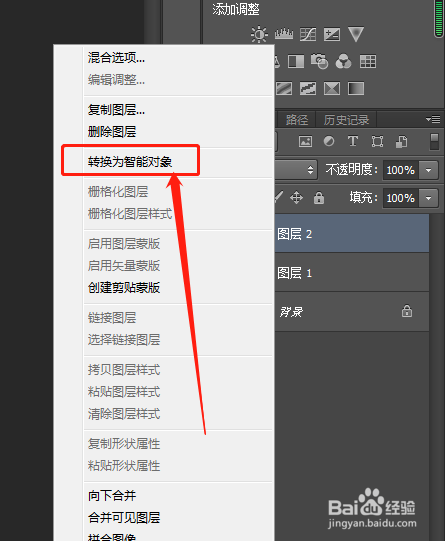The width and height of the screenshot is (445, 541).
Task: Open the 填充 slider dropdown arrow
Action: tap(429, 198)
